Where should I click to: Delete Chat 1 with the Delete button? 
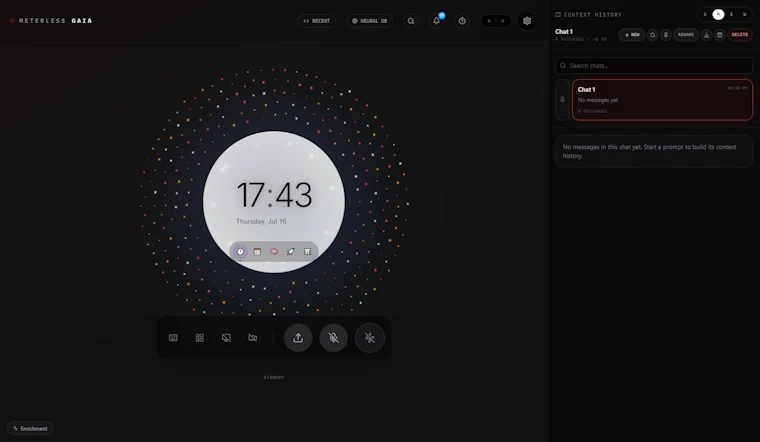[x=740, y=35]
